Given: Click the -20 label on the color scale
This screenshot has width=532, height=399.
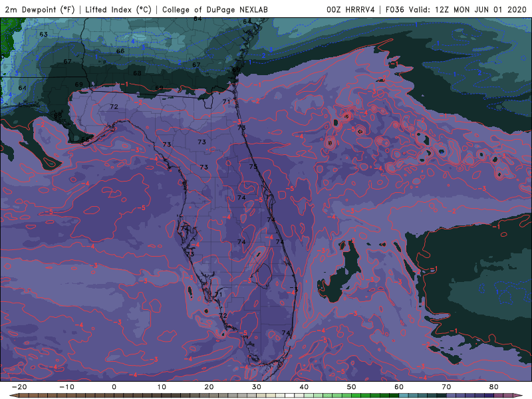Looking at the screenshot, I should click(19, 387).
